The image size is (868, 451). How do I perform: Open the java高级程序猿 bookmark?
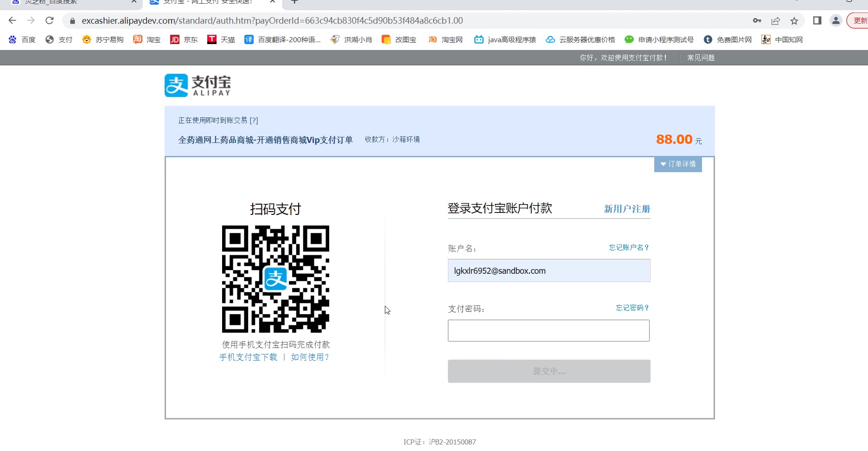pyautogui.click(x=505, y=39)
